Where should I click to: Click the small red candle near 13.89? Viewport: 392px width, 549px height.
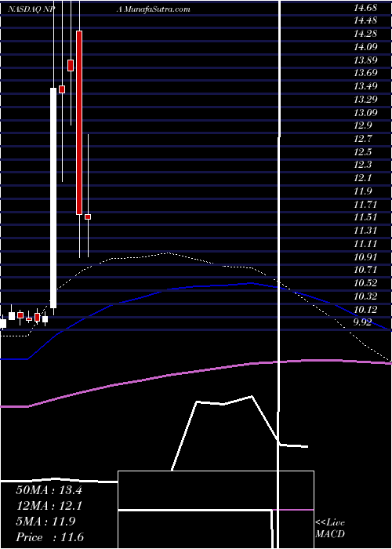click(x=71, y=65)
